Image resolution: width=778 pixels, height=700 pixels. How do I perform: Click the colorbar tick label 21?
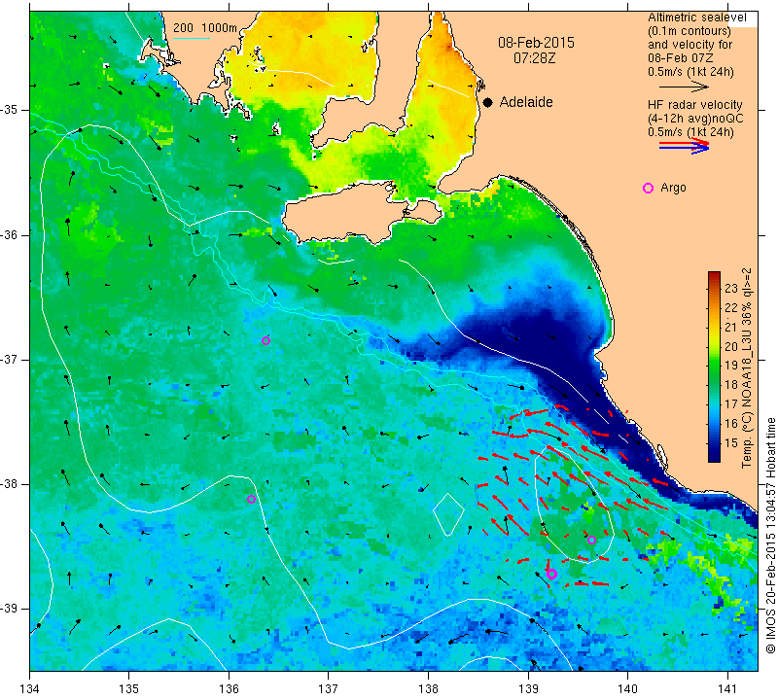click(x=731, y=327)
